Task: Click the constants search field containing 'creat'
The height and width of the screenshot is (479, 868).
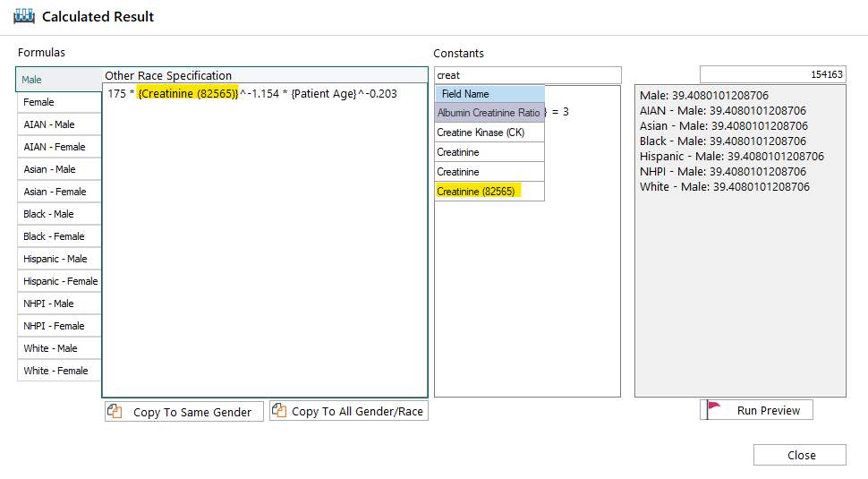Action: coord(528,75)
